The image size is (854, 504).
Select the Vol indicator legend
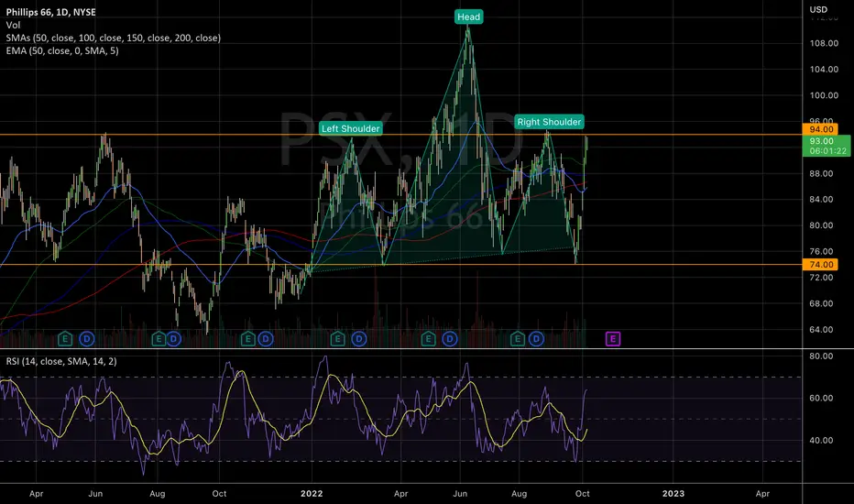pyautogui.click(x=13, y=25)
